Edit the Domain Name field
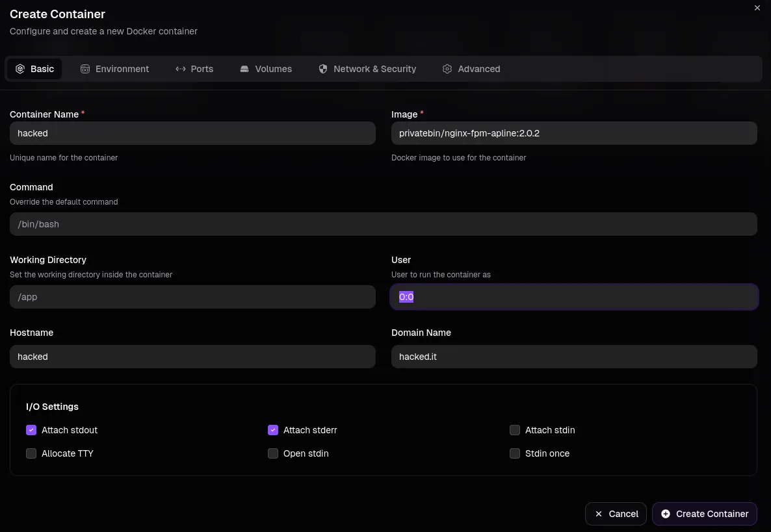771x532 pixels. pyautogui.click(x=574, y=357)
